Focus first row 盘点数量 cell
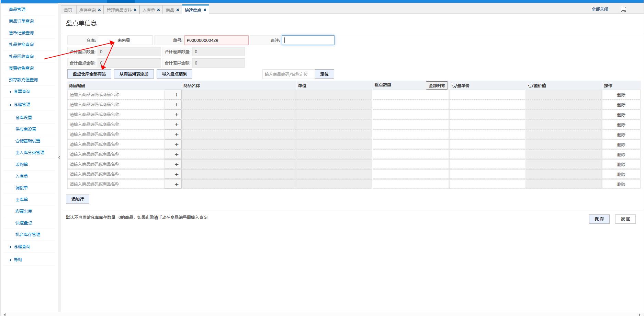 (411, 95)
